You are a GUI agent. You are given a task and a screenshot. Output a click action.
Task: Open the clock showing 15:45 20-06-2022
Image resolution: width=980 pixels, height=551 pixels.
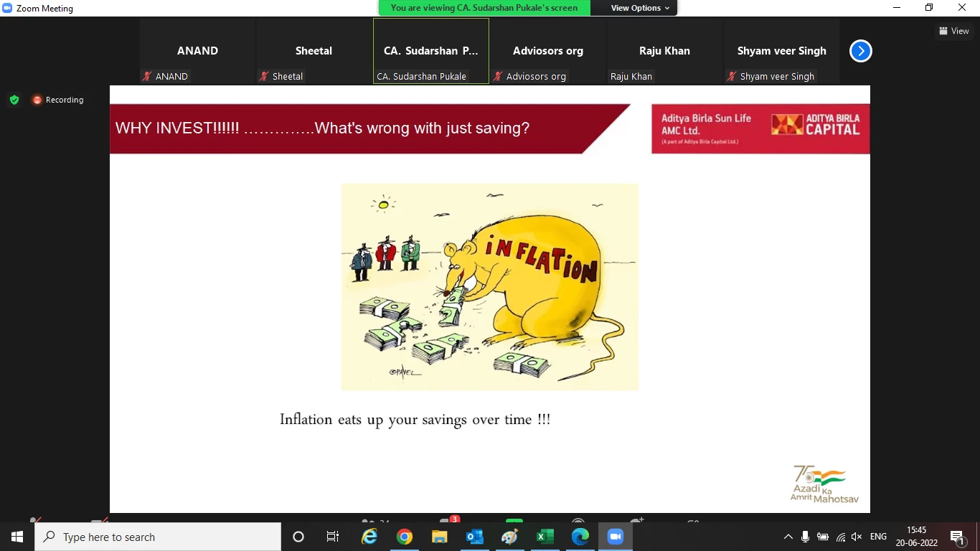(916, 537)
